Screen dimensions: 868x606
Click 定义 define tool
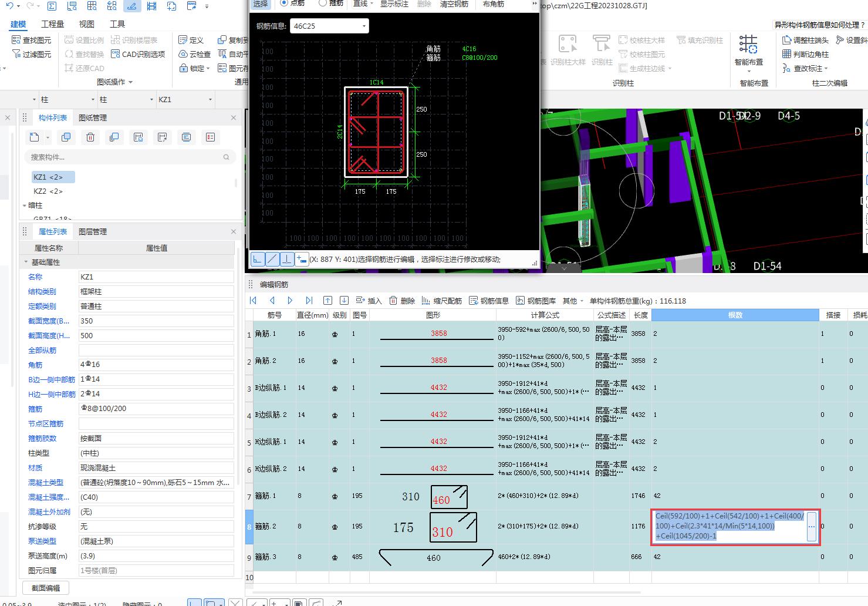click(191, 40)
